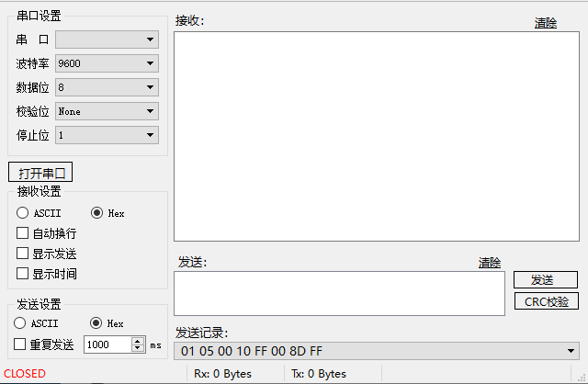The width and height of the screenshot is (588, 384).
Task: Select ASCII in the 接收设置 section
Action: (23, 213)
